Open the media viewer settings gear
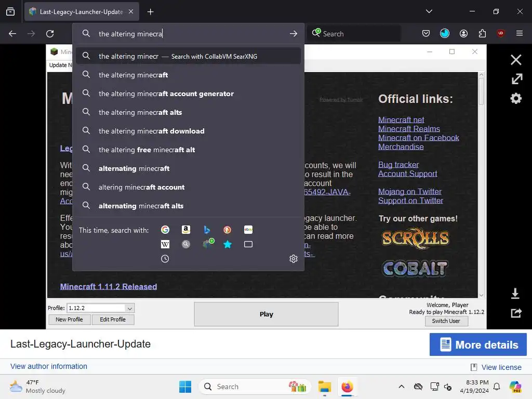Screen dimensions: 532x399 coord(516,98)
